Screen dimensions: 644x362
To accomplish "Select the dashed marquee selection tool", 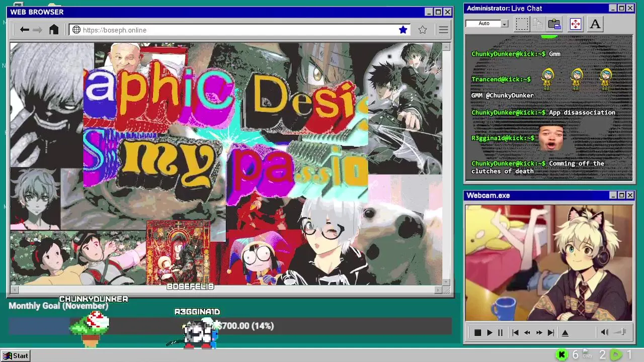I will point(522,24).
